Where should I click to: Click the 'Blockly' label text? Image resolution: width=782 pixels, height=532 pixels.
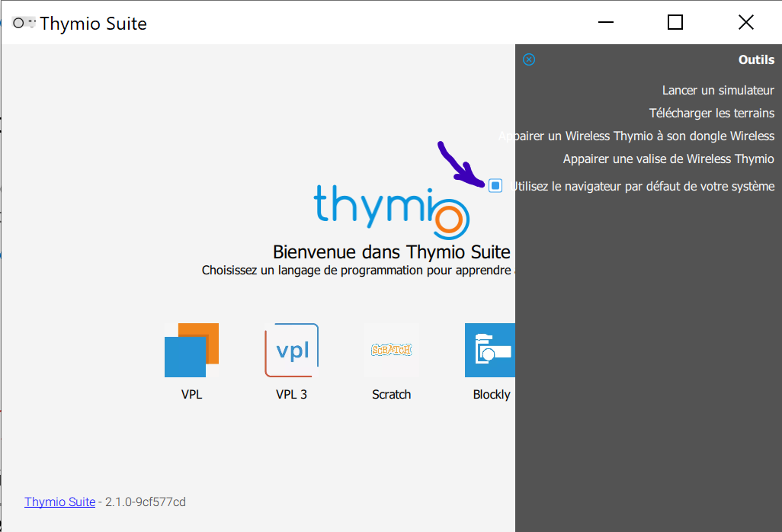492,394
